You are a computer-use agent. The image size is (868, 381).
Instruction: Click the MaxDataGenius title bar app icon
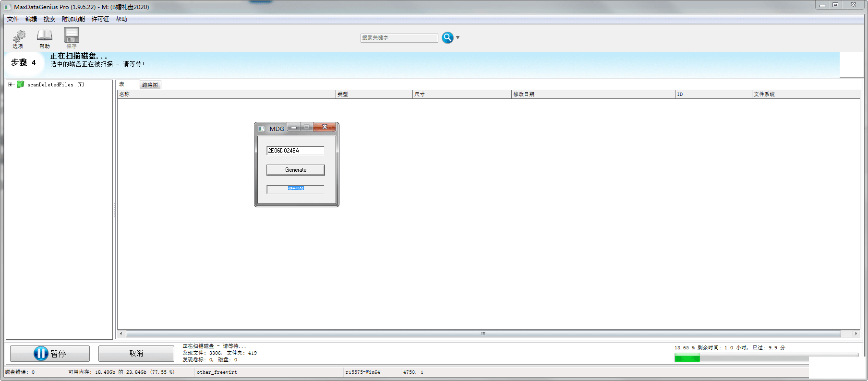point(8,7)
